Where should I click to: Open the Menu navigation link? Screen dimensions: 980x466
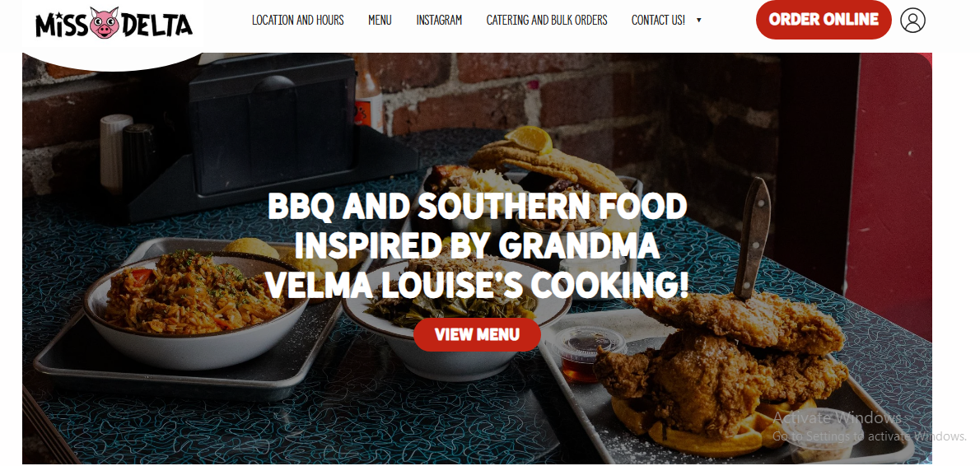pos(380,20)
